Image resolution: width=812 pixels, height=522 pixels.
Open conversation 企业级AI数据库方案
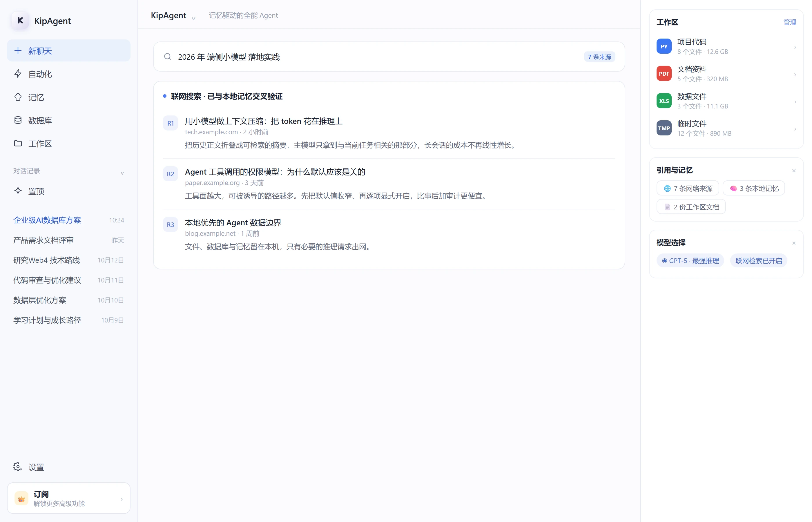tap(68, 220)
